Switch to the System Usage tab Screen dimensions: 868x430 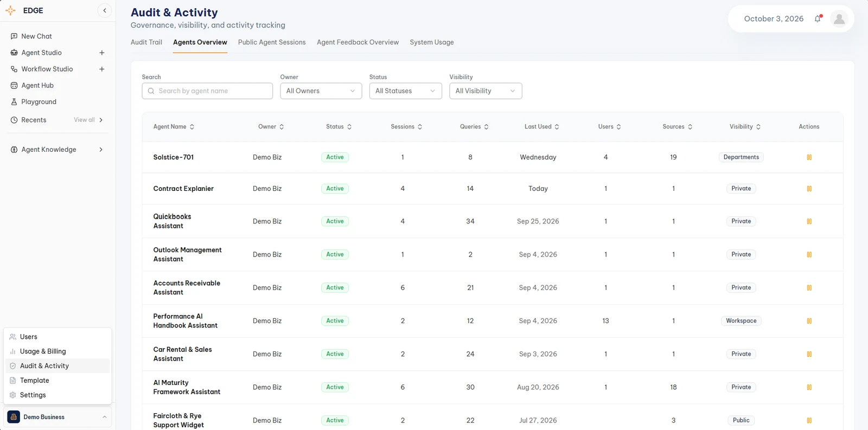pyautogui.click(x=432, y=42)
